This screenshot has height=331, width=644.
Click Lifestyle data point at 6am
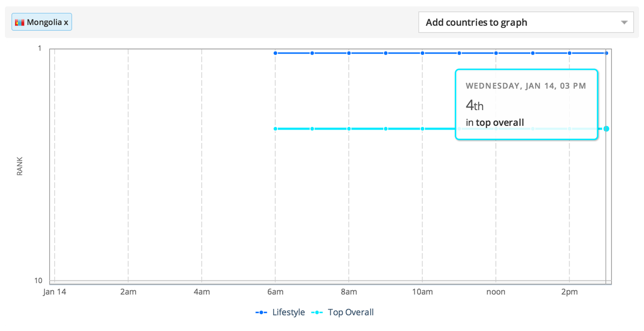(x=275, y=53)
